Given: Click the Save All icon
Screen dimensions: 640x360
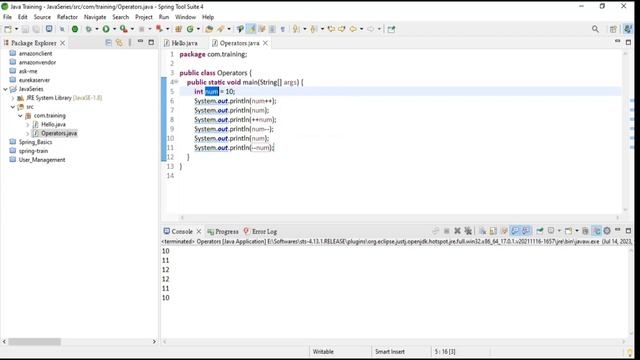Looking at the screenshot, I should [x=36, y=29].
